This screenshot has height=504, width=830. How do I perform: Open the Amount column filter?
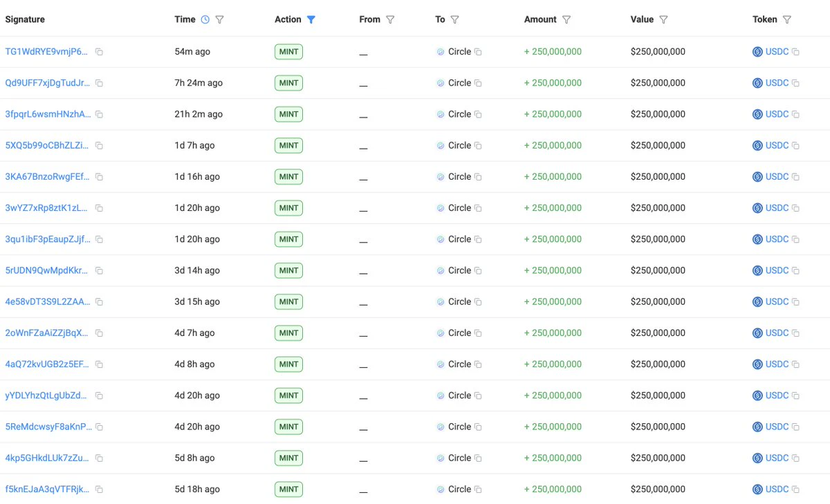(566, 19)
